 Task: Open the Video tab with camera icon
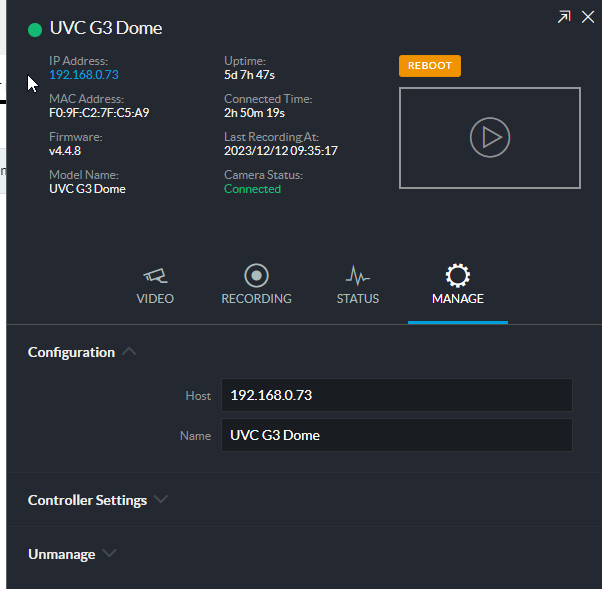pos(155,285)
